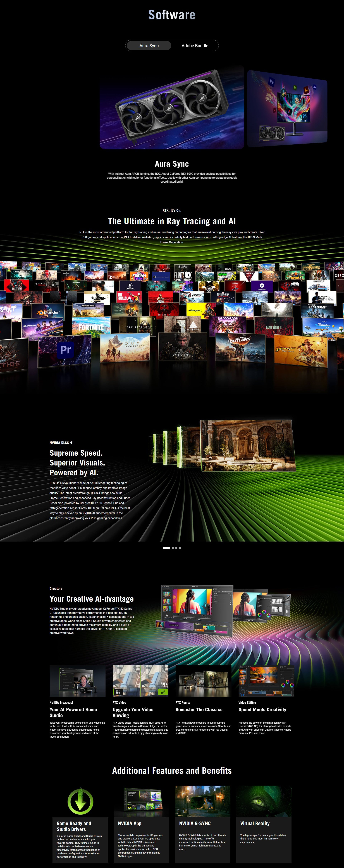Go to the third carousel dot
Viewport: 344px width, 868px height.
[x=176, y=548]
